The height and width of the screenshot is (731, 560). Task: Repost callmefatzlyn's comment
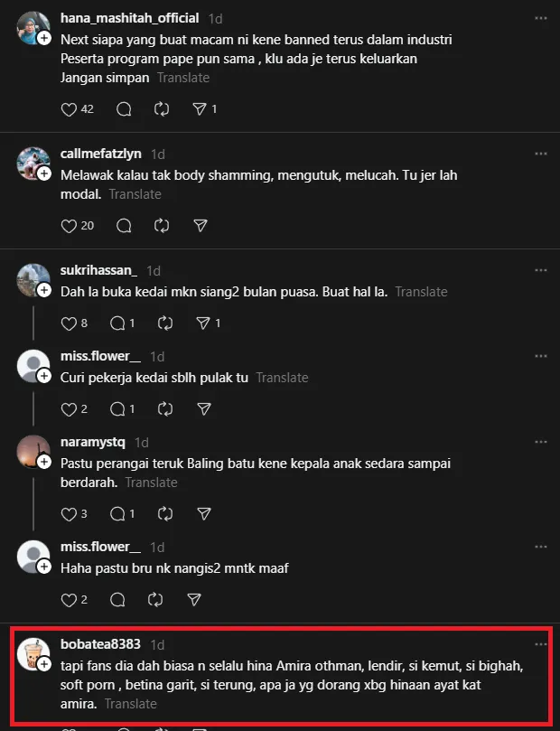point(162,226)
